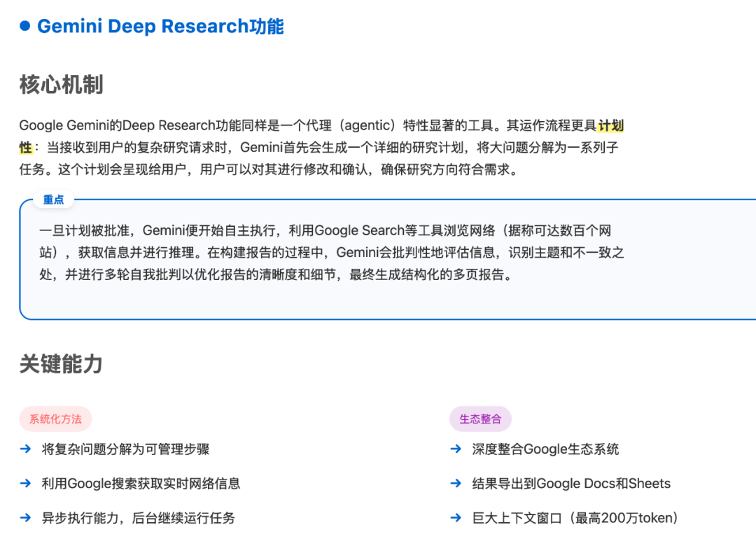
Task: Click arrow icon beside 结果导出到Google Docs和Sheets
Action: point(456,483)
